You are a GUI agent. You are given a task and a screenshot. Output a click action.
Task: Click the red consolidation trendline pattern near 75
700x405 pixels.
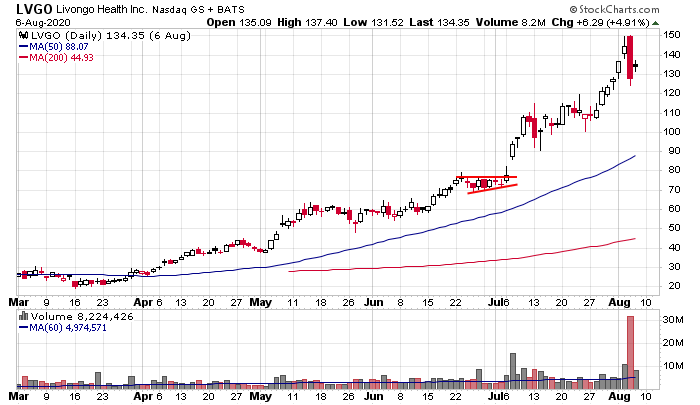pyautogui.click(x=490, y=184)
